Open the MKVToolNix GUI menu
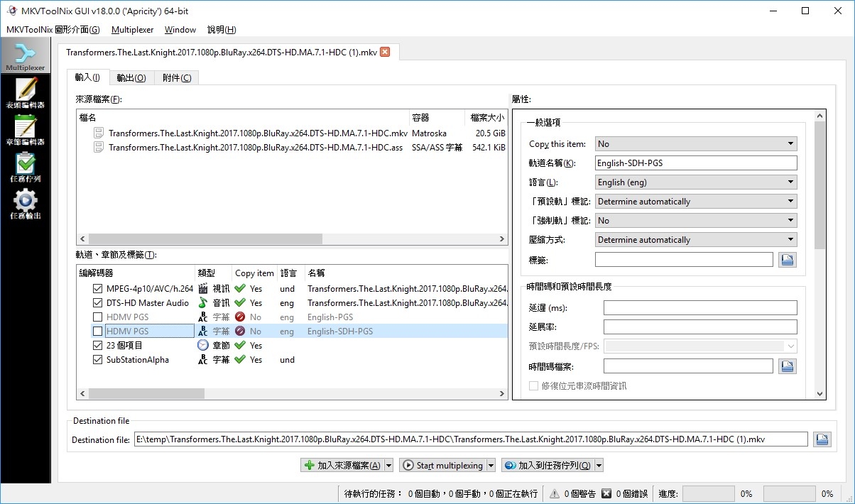855x504 pixels. [x=53, y=30]
